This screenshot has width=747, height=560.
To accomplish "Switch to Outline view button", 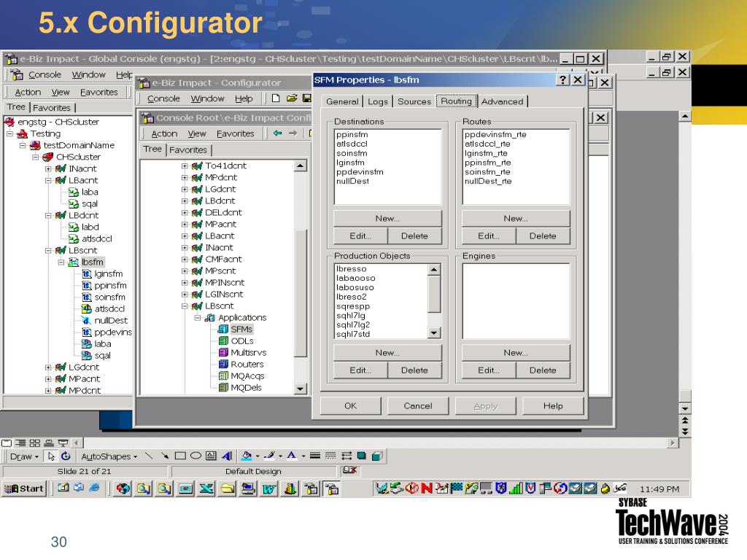I will [x=20, y=443].
